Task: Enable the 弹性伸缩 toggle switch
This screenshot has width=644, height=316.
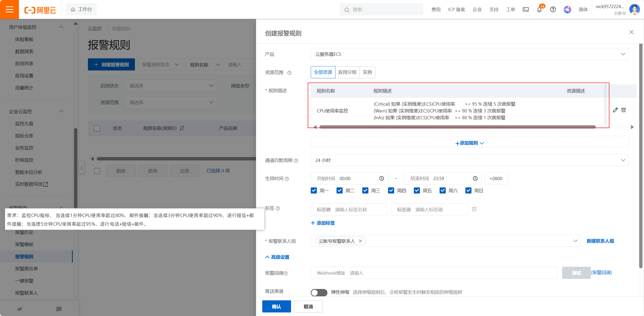Action: [319, 292]
